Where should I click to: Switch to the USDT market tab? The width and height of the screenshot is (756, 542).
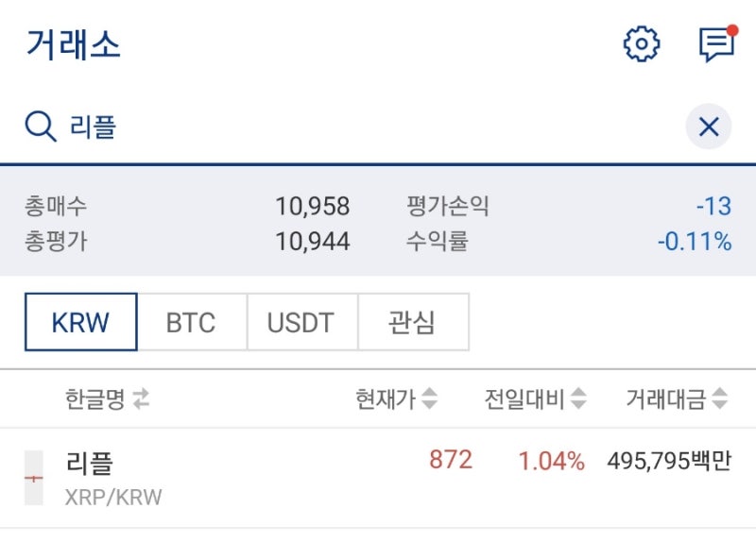302,322
